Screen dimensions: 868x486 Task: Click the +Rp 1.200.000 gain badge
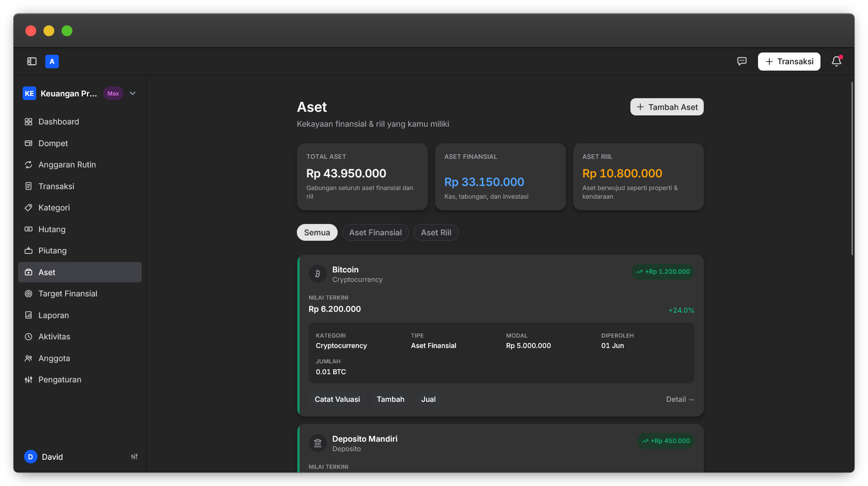(663, 272)
